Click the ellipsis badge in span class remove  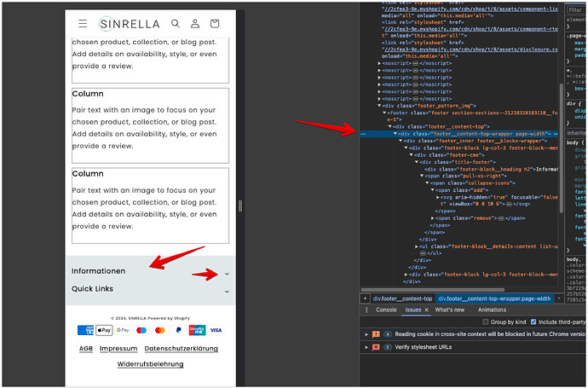pyautogui.click(x=500, y=218)
